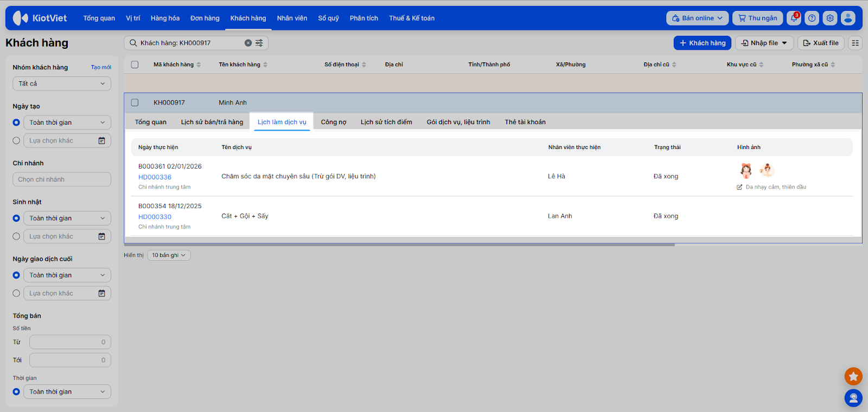Expand the Sinh nhật time range dropdown
The width and height of the screenshot is (868, 412).
coord(67,218)
